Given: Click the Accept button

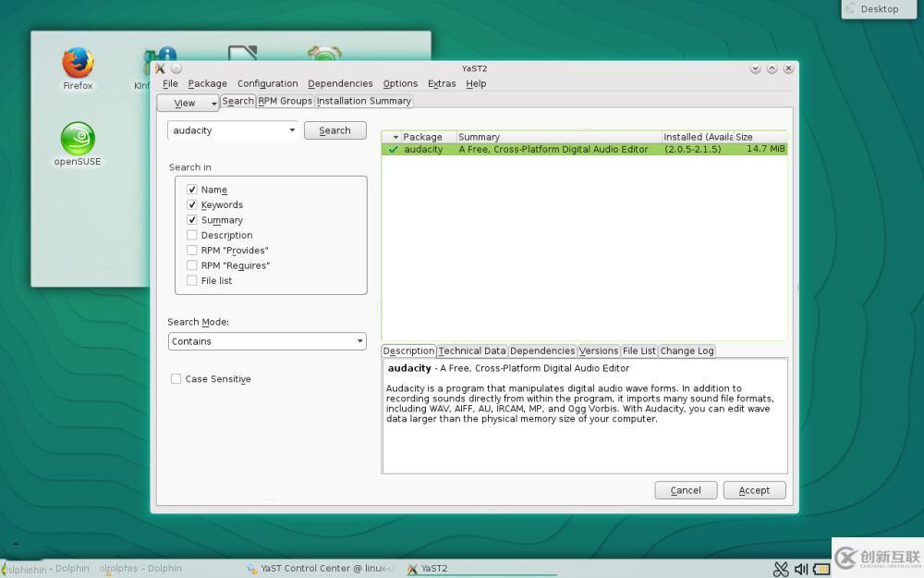Looking at the screenshot, I should [754, 490].
